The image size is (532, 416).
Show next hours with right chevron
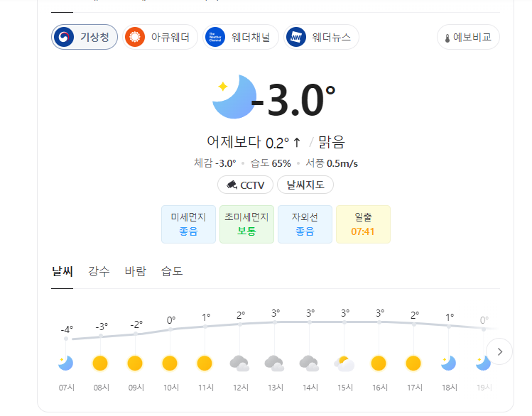[x=499, y=351]
